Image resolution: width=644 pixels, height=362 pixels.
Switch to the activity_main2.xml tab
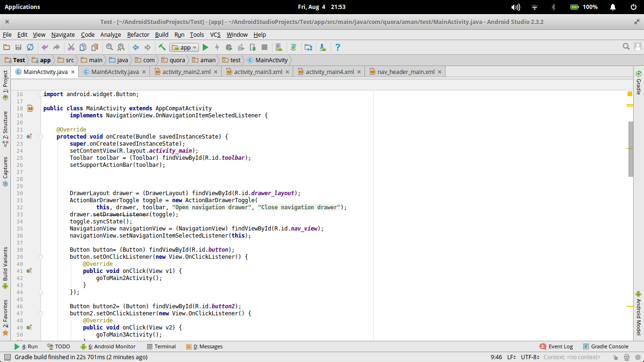pos(186,72)
